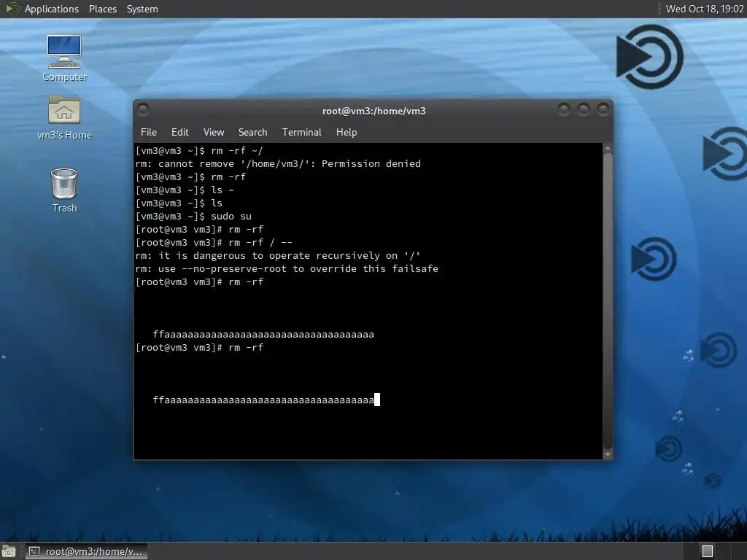Image resolution: width=747 pixels, height=560 pixels.
Task: Maximize the terminal window
Action: coord(584,110)
